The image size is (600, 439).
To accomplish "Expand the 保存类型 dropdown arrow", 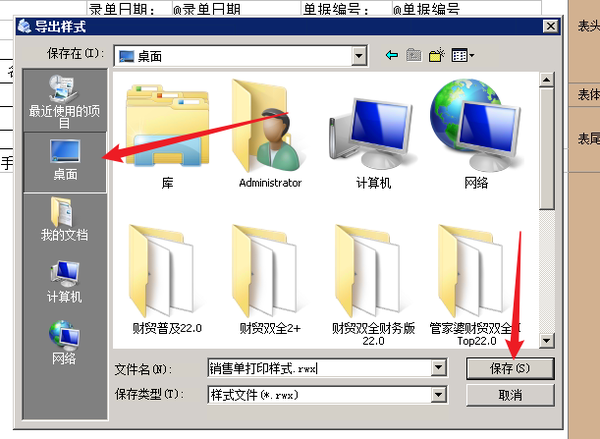I will 439,395.
